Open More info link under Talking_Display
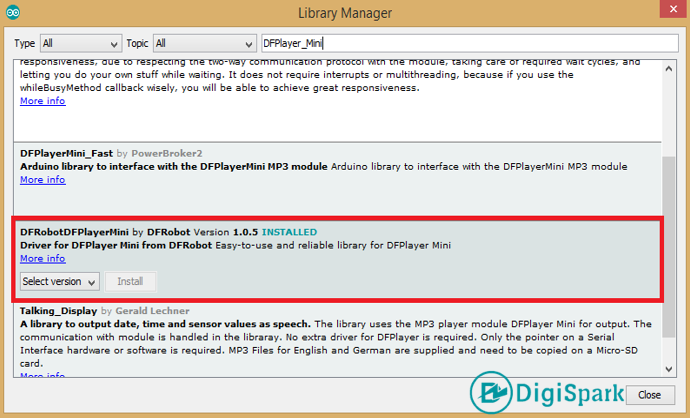The height and width of the screenshot is (418, 690). [x=42, y=376]
